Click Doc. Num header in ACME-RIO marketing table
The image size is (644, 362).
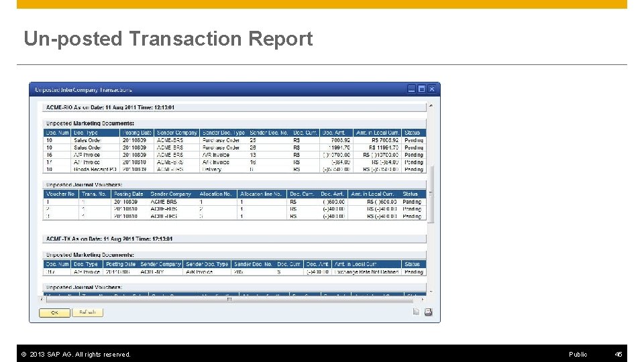pos(57,133)
